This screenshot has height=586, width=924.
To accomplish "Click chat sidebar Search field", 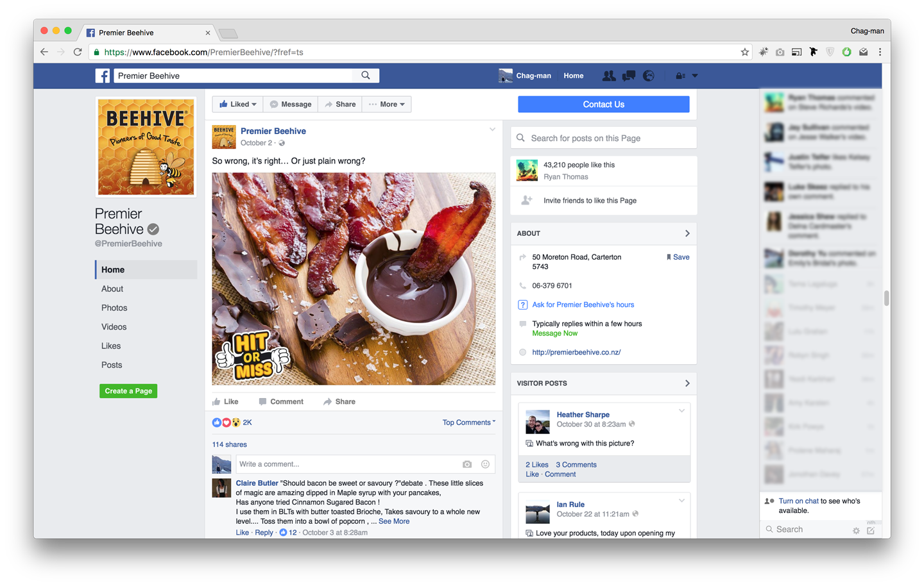I will [x=809, y=530].
